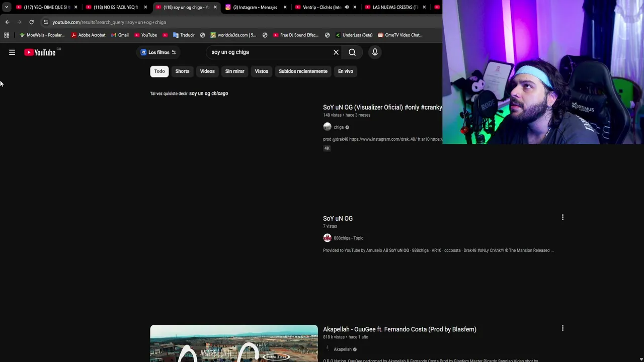Open the Adobe Acrobat bookmark
Viewport: 644px width, 362px height.
tap(88, 35)
